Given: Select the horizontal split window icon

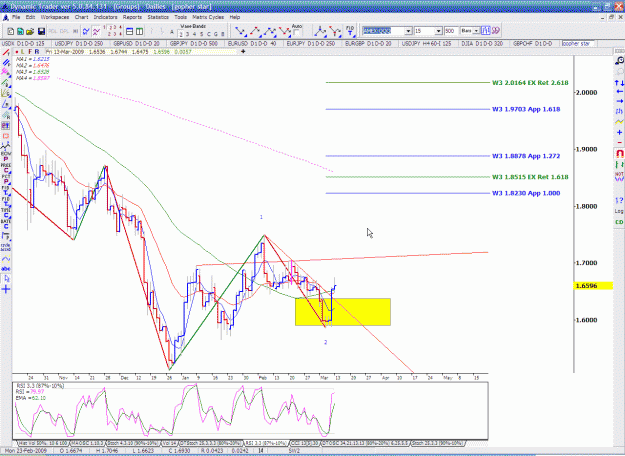Looking at the screenshot, I should (130, 31).
